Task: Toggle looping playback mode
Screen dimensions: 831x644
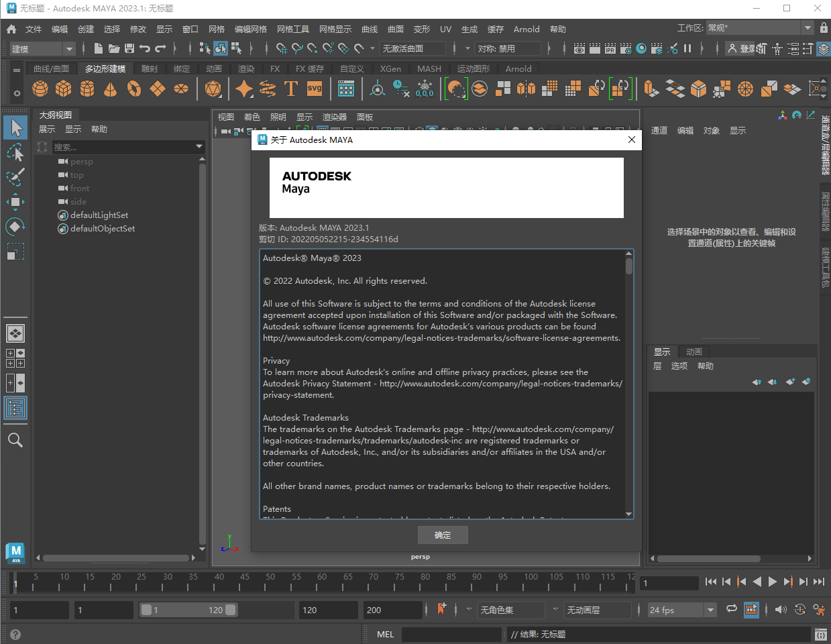Action: tap(731, 609)
